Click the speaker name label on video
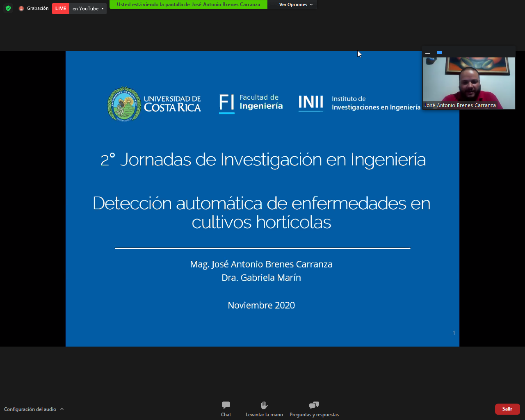 pyautogui.click(x=460, y=105)
